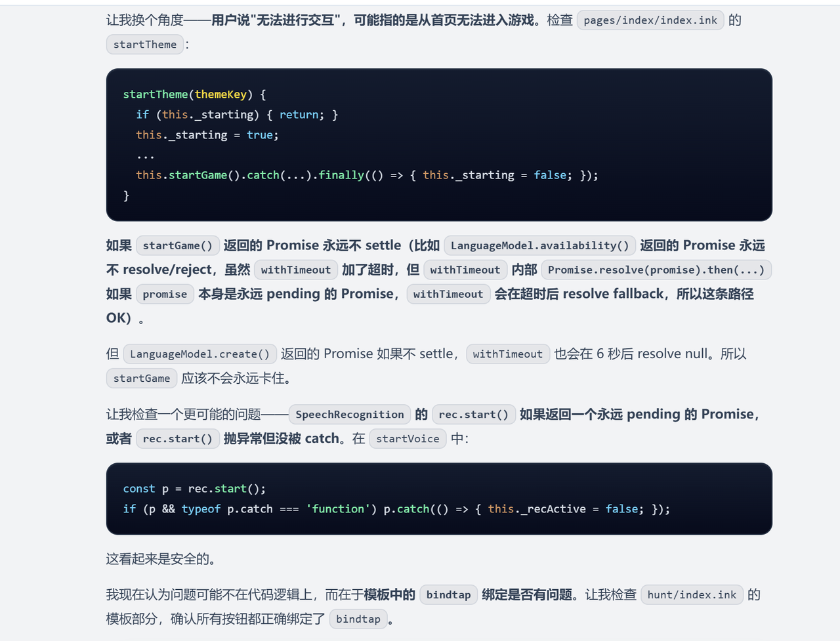Click the bindtap chip at the final line's end

pos(358,619)
